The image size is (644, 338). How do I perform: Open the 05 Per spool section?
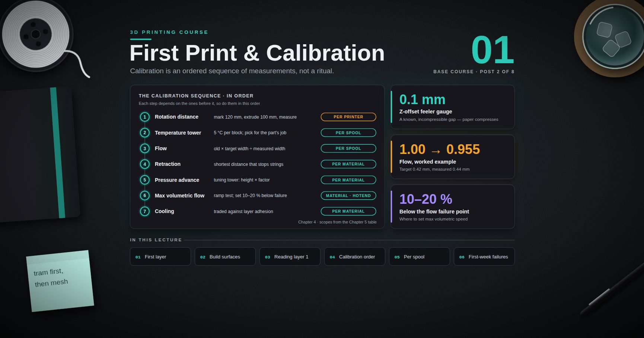coord(420,257)
